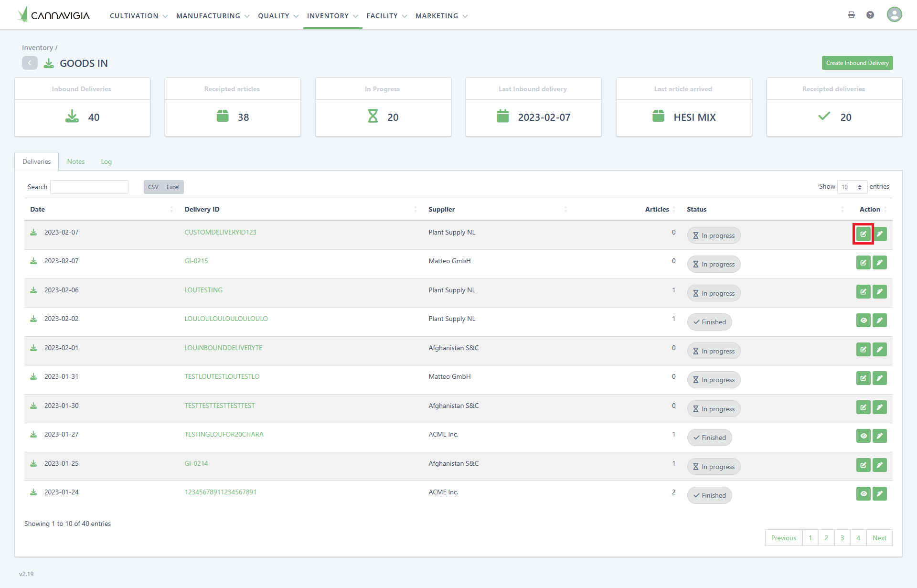Click the Search input field
This screenshot has height=588, width=917.
point(89,187)
